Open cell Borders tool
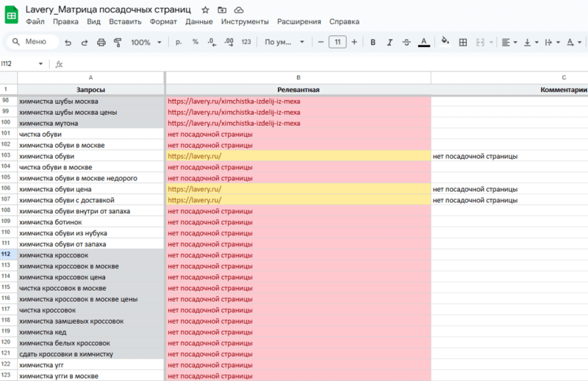The width and height of the screenshot is (588, 381). point(463,42)
